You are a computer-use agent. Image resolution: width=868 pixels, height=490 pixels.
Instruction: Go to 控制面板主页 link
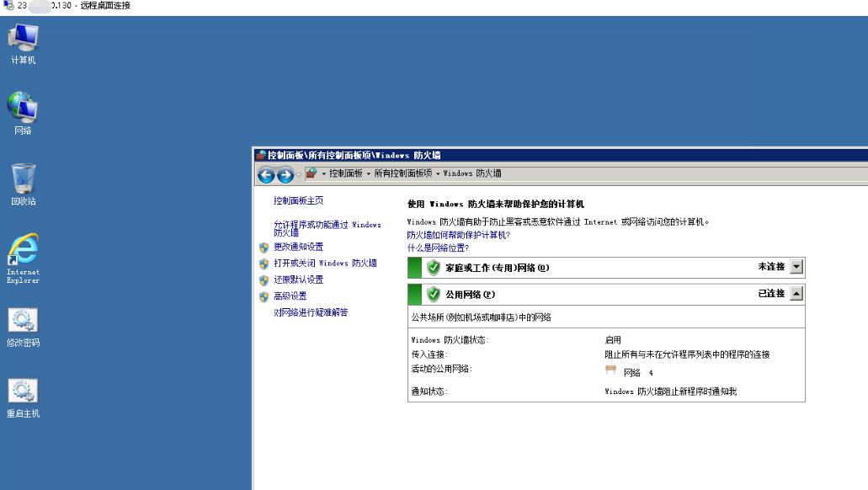(x=298, y=200)
